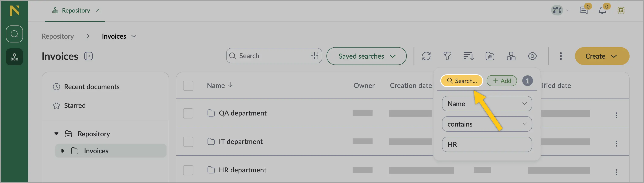Image resolution: width=644 pixels, height=183 pixels.
Task: Select Repository in the tree
Action: 94,134
